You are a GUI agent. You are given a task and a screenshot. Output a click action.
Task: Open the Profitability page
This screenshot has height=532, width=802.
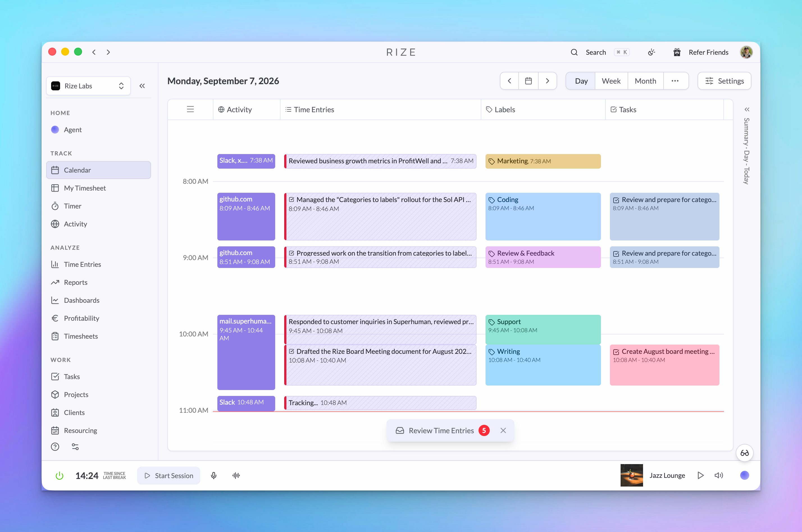pyautogui.click(x=99, y=318)
